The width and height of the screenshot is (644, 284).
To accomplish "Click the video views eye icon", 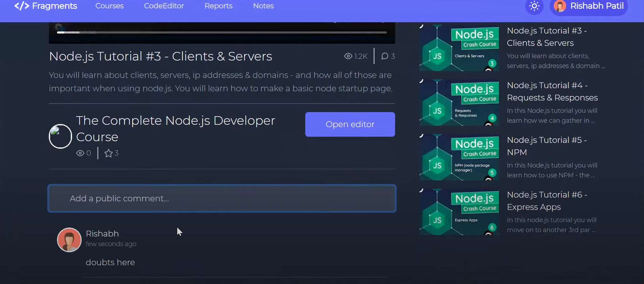I will [x=348, y=56].
